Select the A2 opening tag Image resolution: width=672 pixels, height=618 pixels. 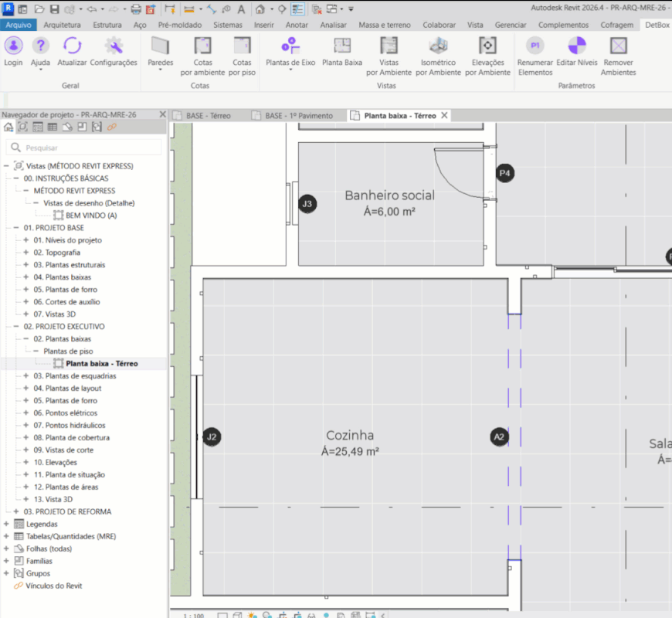(499, 436)
